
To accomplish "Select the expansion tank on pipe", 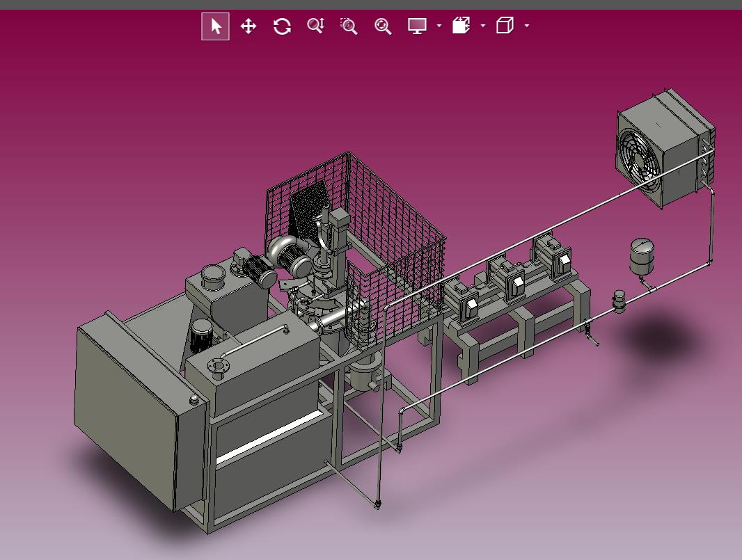I will point(641,257).
